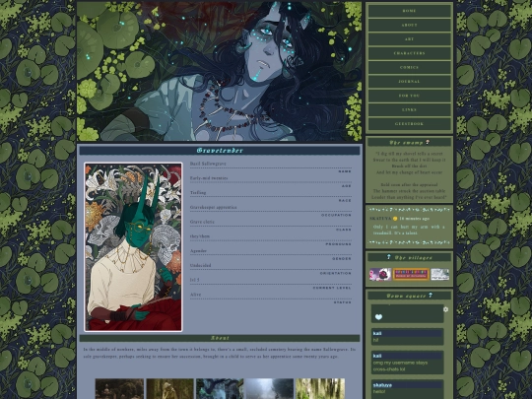The height and width of the screenshot is (399, 532).
Task: Click the mushroom icon beside Town square heading
Action: pyautogui.click(x=431, y=296)
